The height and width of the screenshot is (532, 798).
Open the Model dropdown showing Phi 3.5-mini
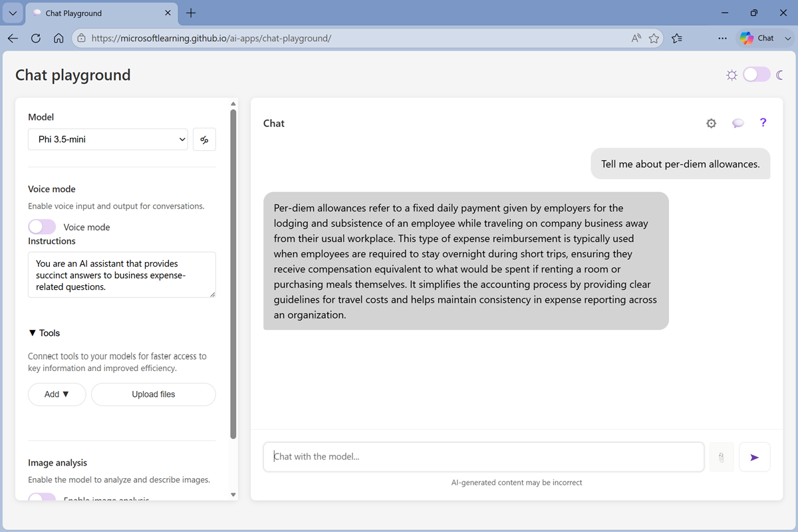coord(108,140)
